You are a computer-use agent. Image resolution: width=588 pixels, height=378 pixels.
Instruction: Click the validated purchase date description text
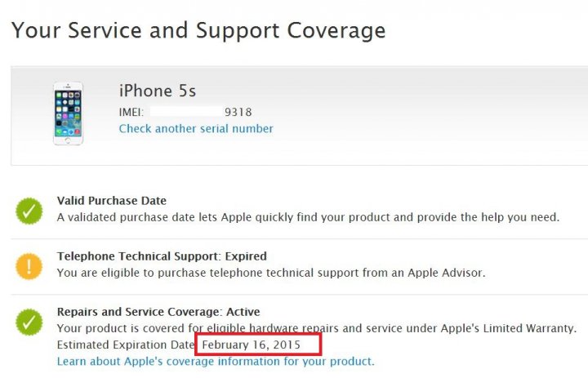[x=308, y=217]
